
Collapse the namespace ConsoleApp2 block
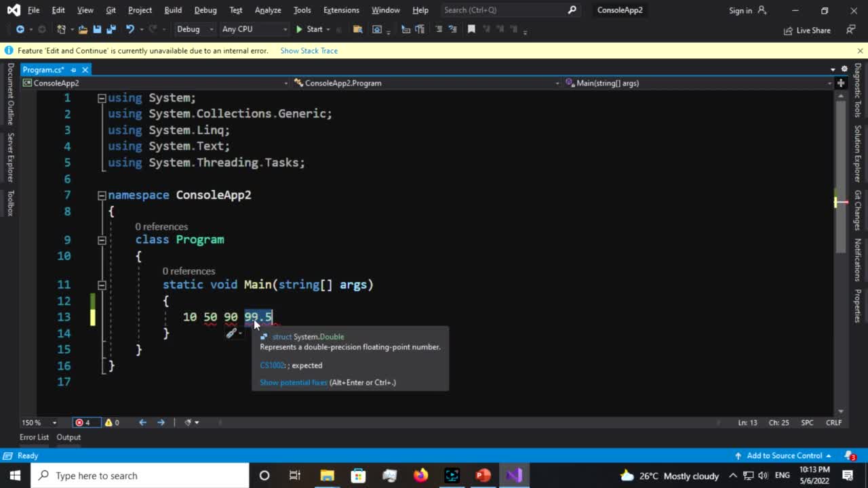[102, 195]
